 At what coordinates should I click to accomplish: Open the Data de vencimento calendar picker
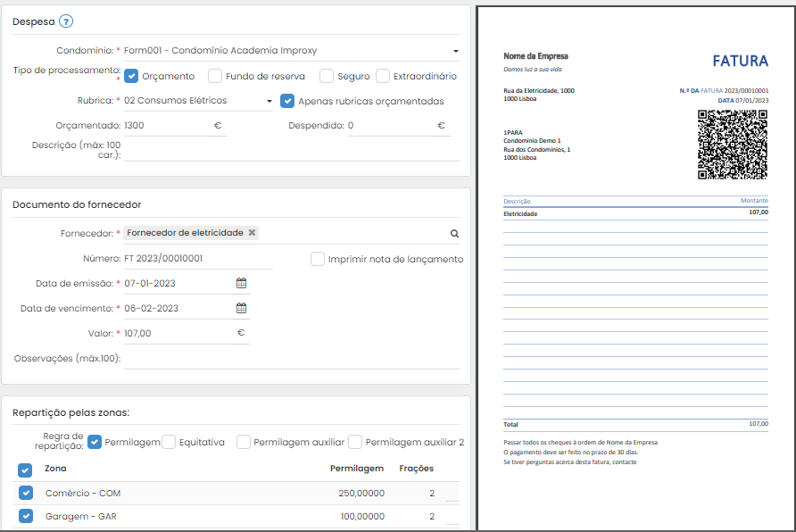241,308
